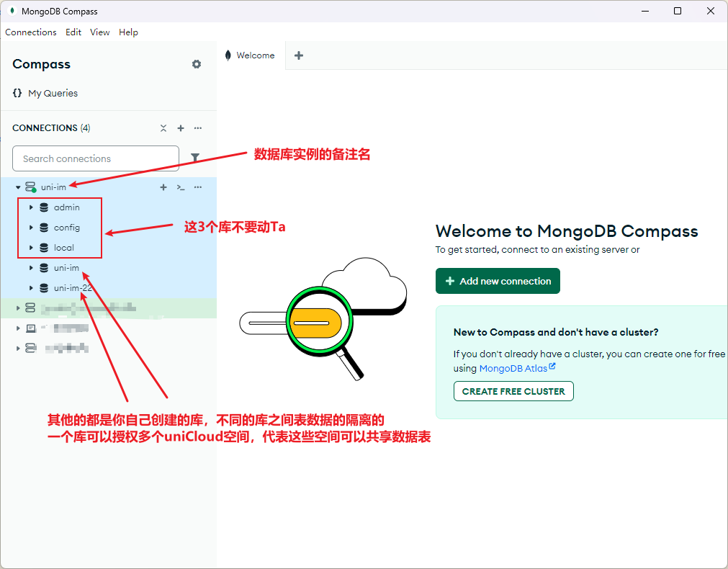Collapse all connections icon in CONNECTIONS header
728x569 pixels.
(x=163, y=128)
